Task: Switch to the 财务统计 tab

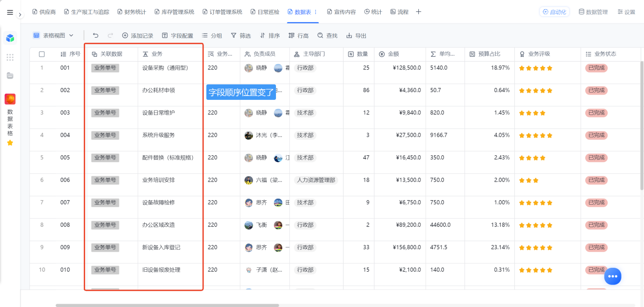Action: click(131, 12)
